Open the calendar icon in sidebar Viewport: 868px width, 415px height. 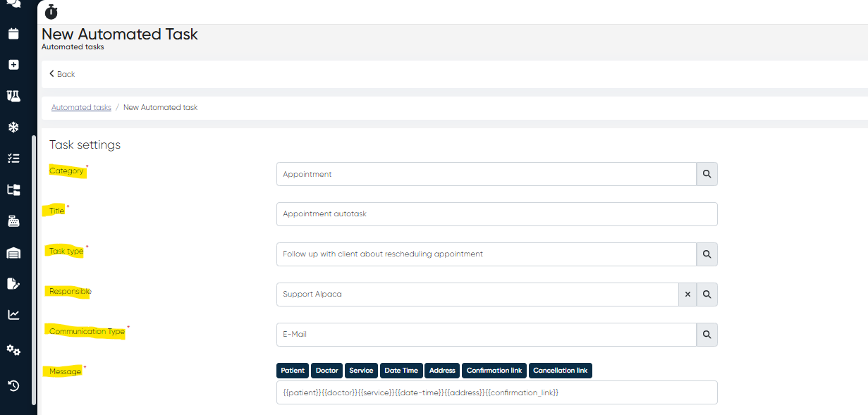point(13,33)
